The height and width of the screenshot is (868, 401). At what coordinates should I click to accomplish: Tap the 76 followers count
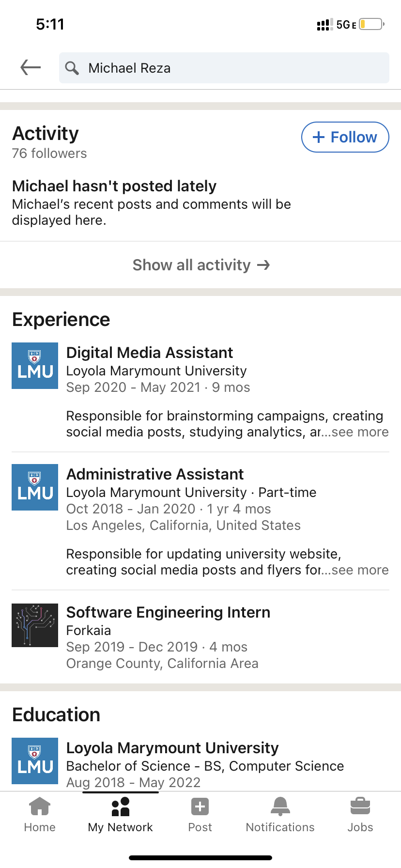click(49, 154)
